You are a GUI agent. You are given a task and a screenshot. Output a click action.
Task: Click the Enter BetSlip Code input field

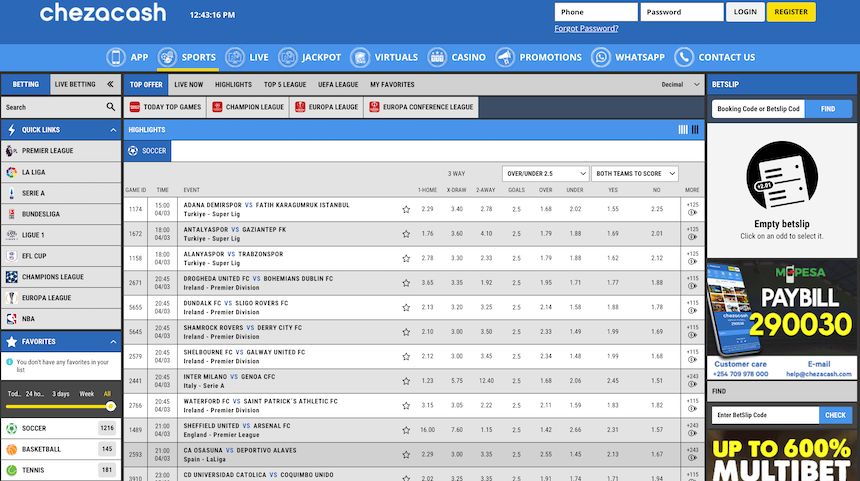point(765,415)
